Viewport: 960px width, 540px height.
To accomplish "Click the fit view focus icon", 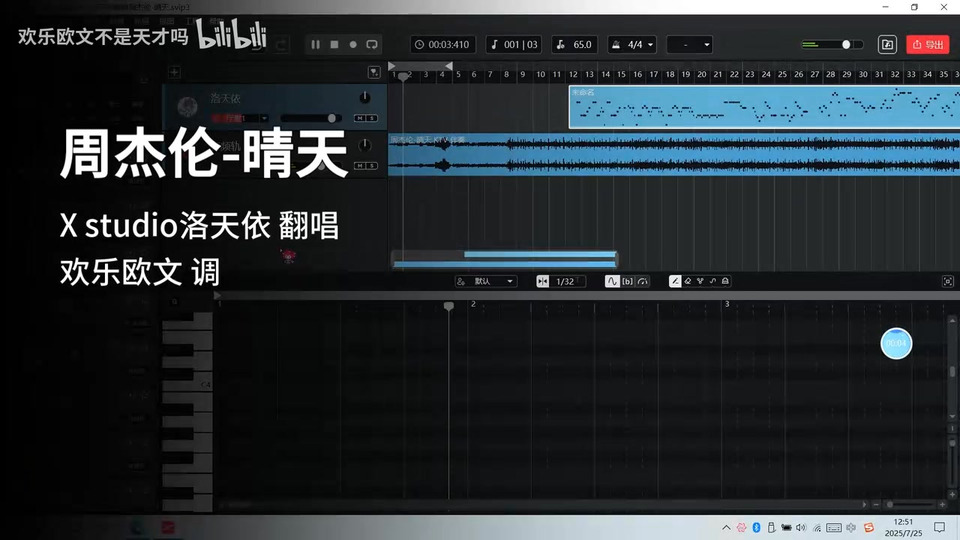I will [x=948, y=281].
